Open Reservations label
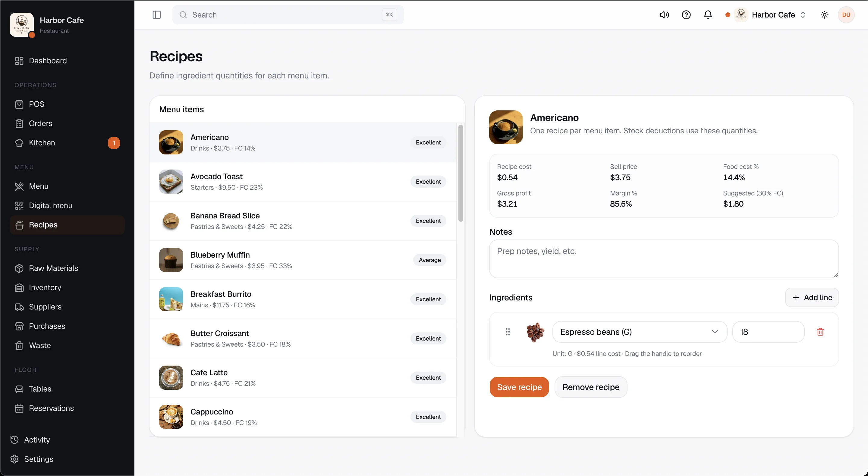This screenshot has height=476, width=868. tap(51, 408)
